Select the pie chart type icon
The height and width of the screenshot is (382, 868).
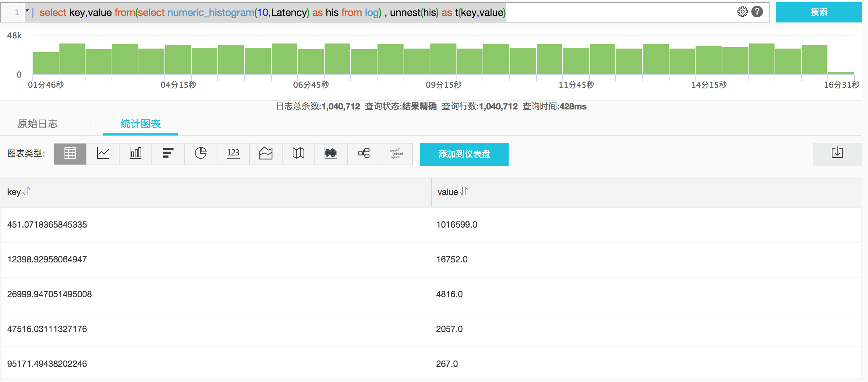point(201,154)
